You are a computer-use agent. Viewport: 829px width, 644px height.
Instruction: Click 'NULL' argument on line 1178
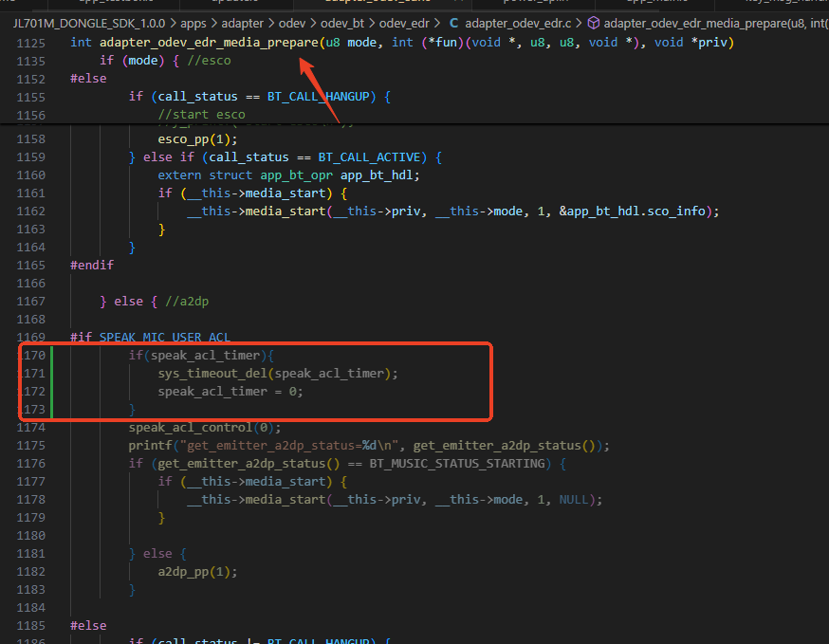pyautogui.click(x=573, y=499)
